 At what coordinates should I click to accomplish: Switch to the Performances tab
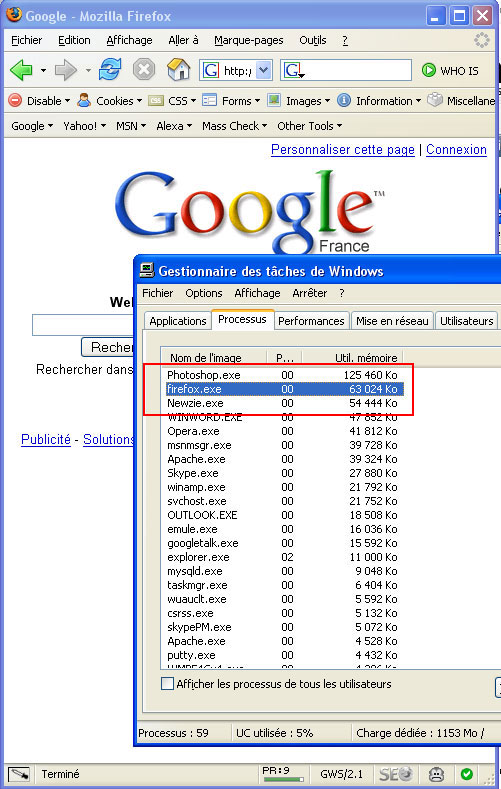point(311,321)
